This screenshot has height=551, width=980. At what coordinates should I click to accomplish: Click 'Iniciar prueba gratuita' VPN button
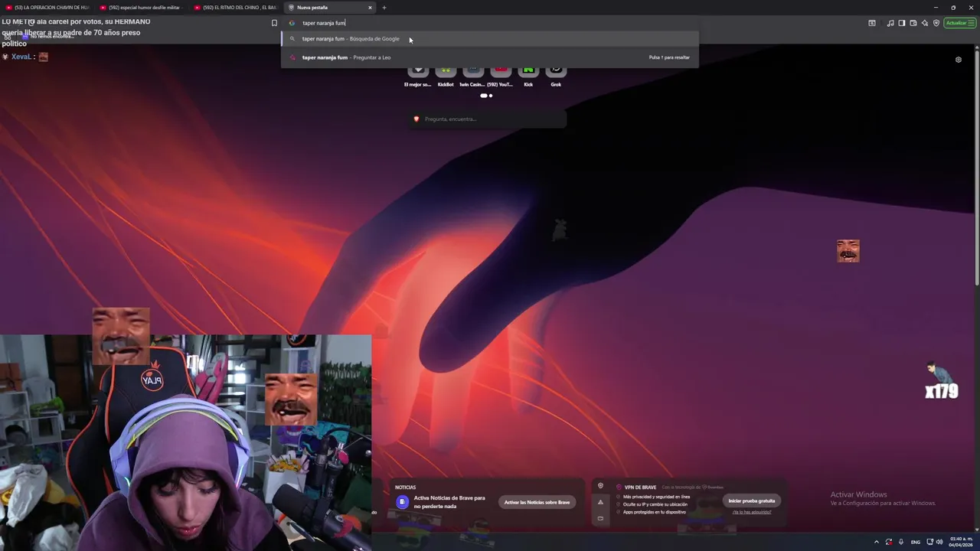pos(751,500)
